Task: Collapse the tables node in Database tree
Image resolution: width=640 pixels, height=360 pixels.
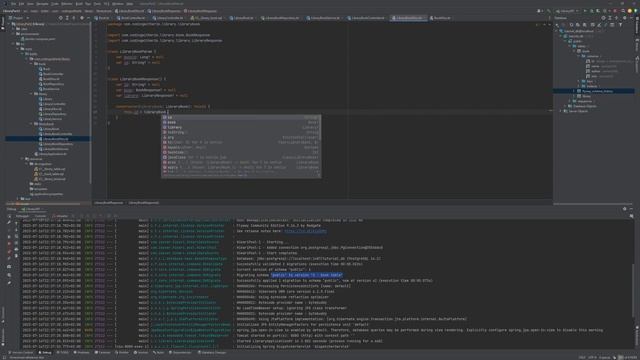Action: tap(570, 46)
